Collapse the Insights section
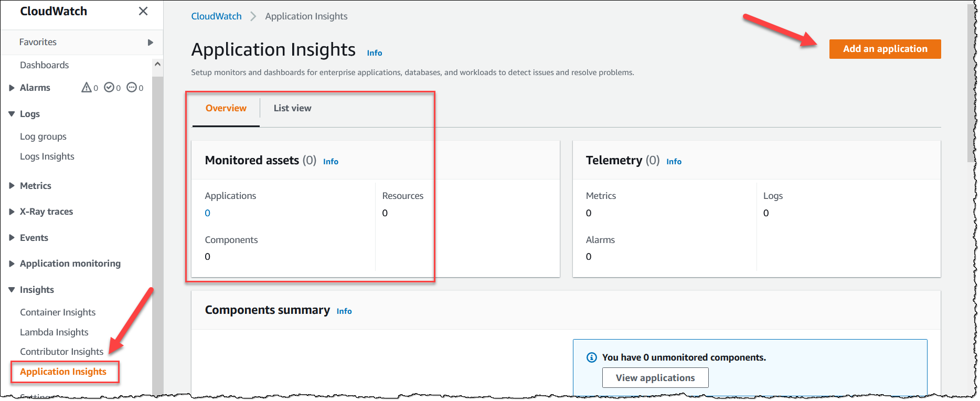 12,290
